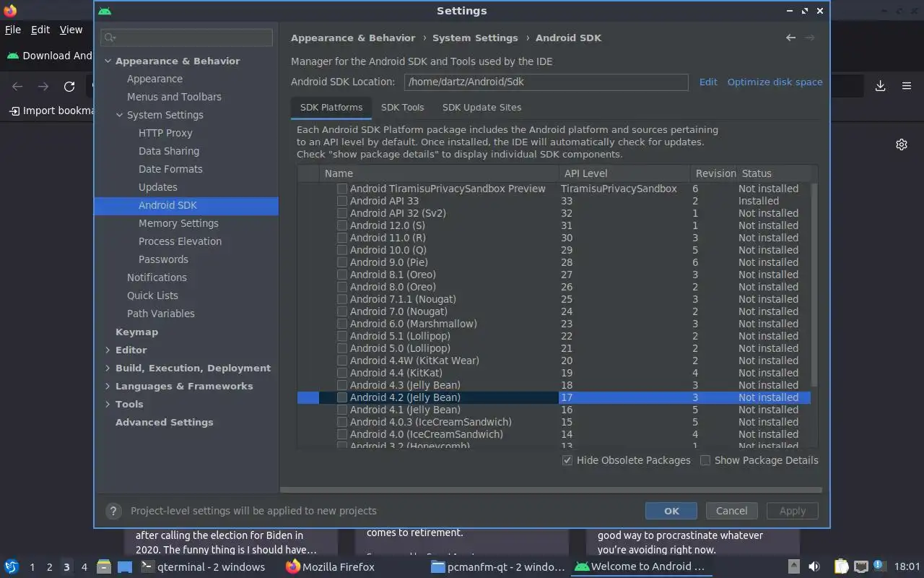This screenshot has height=578, width=924.
Task: Open Passwords settings page
Action: [163, 259]
